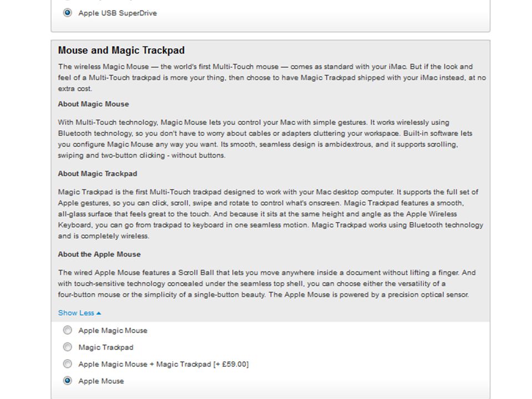532x399 pixels.
Task: Click the Apple USB SuperDrive label text
Action: pos(117,13)
